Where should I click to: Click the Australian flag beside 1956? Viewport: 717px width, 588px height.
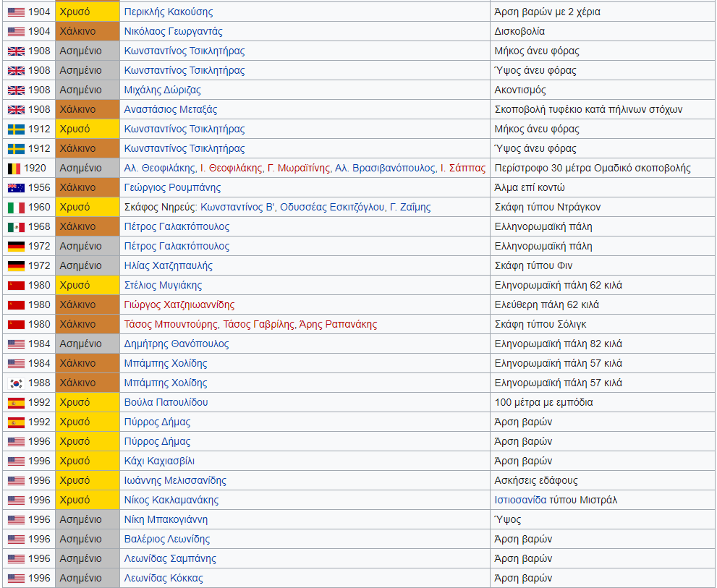click(x=16, y=187)
